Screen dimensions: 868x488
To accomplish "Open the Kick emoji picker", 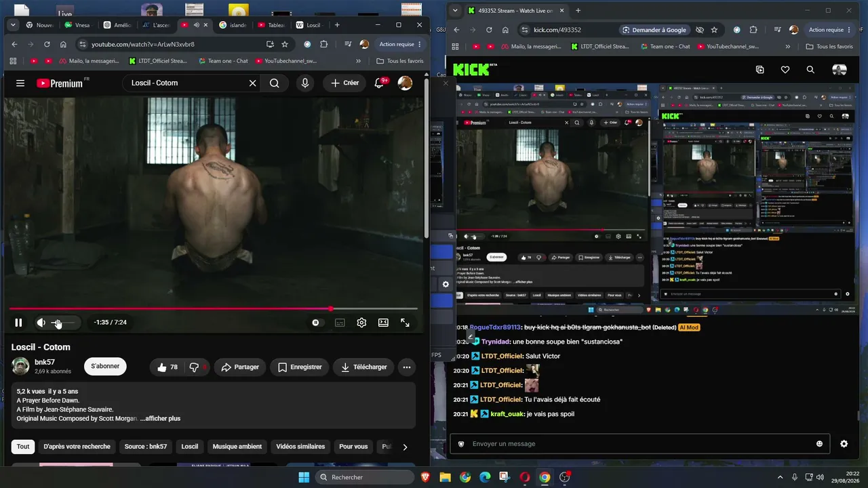I will (819, 444).
